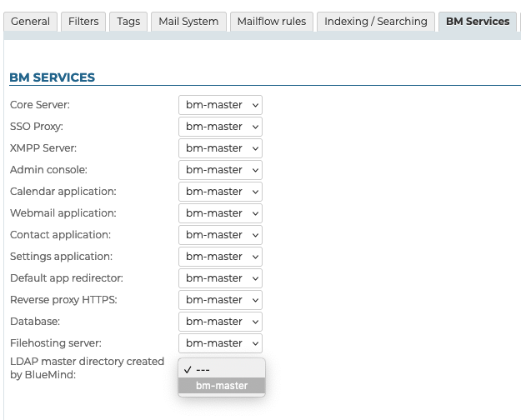The width and height of the screenshot is (521, 420).
Task: Expand the Calendar application dropdown
Action: pyautogui.click(x=220, y=192)
